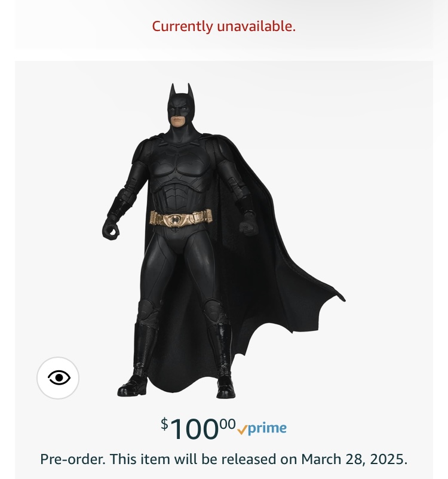
Task: Click the dollar sign symbol in price
Action: [x=164, y=424]
